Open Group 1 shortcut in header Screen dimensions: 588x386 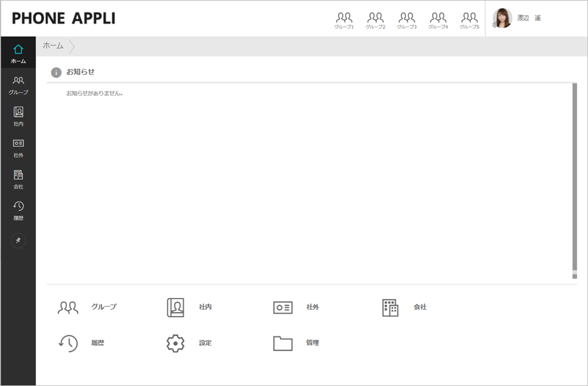point(344,20)
